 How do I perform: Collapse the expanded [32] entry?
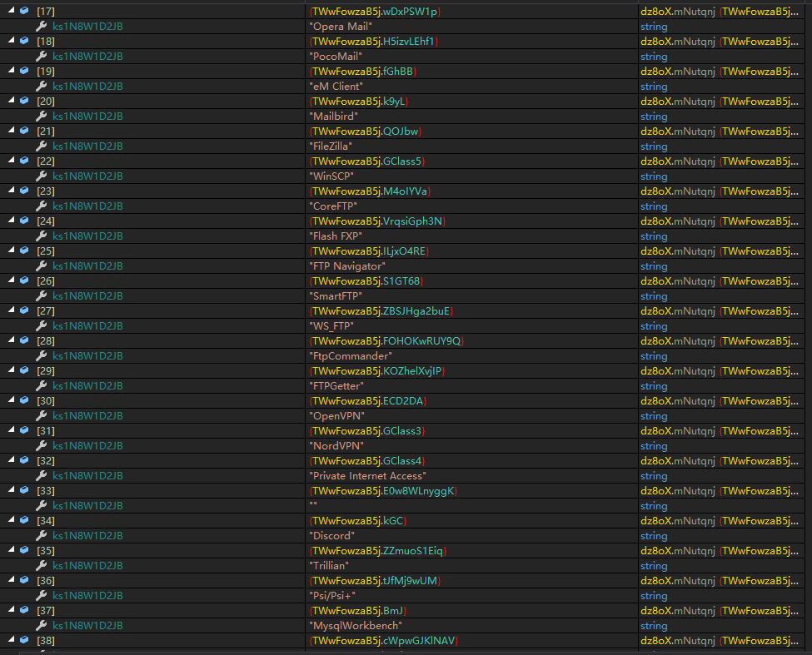[11, 461]
